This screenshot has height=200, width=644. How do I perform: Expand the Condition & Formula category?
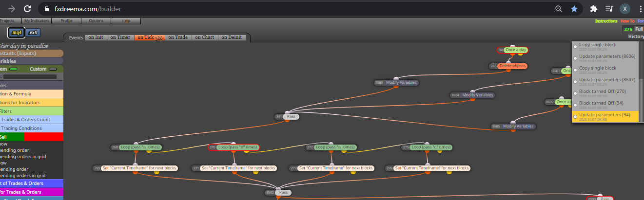coord(32,93)
